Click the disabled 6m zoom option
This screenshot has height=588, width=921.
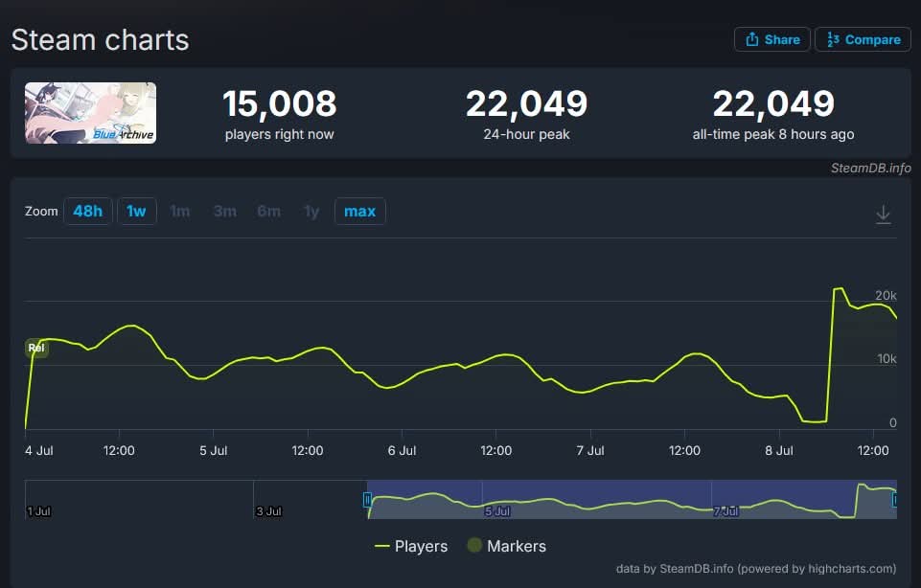click(269, 212)
